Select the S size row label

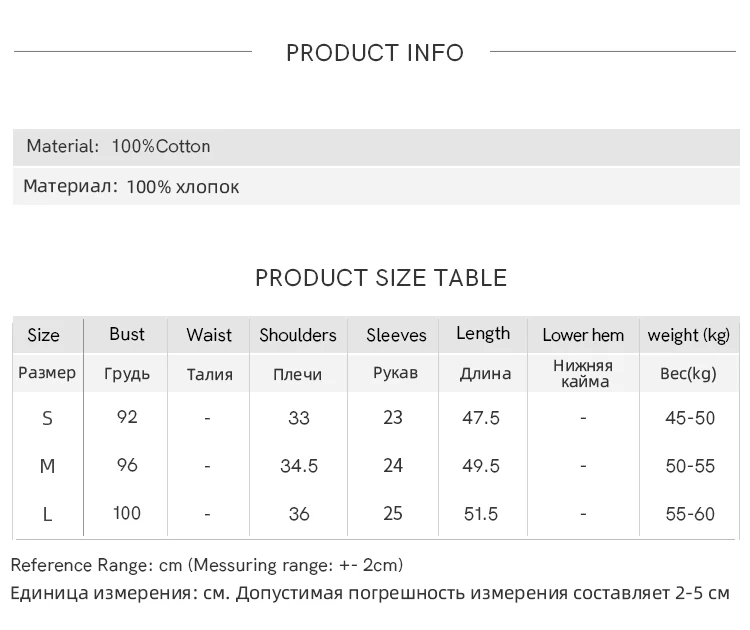(x=47, y=418)
